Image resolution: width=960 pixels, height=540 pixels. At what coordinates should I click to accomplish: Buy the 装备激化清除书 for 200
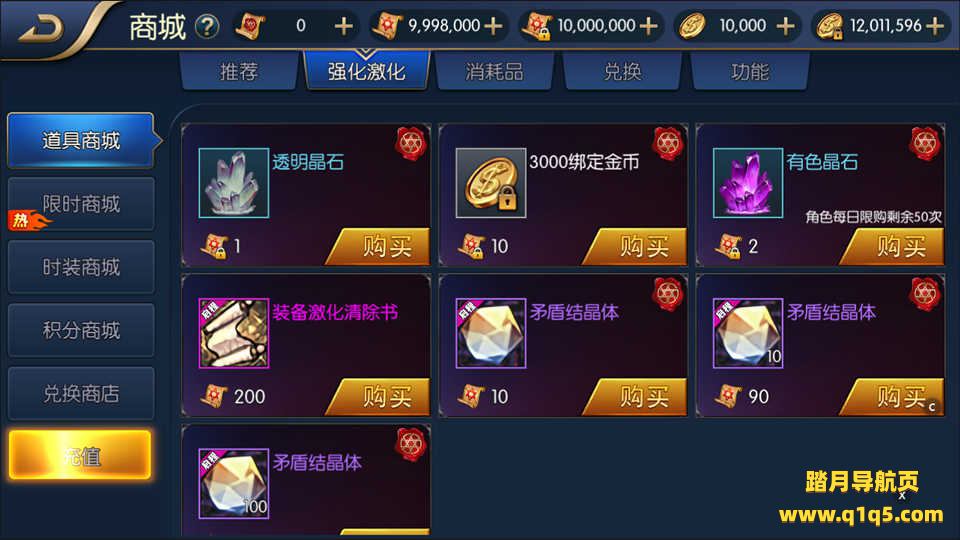click(x=380, y=397)
